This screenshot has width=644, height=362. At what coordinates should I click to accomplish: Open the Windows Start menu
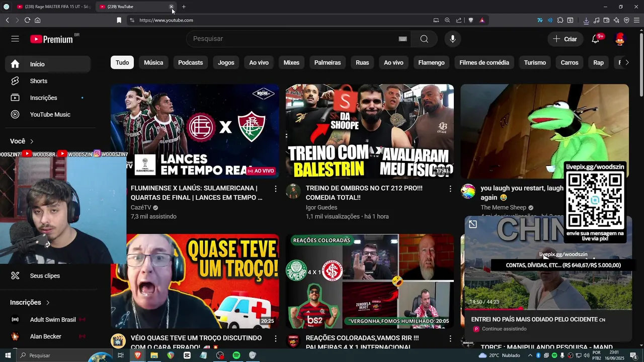(x=8, y=355)
